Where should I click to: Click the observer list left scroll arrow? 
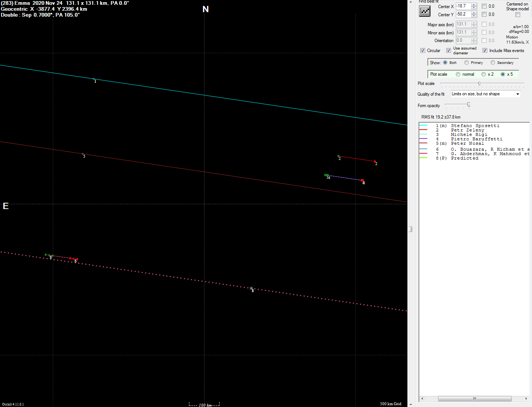pyautogui.click(x=422, y=399)
